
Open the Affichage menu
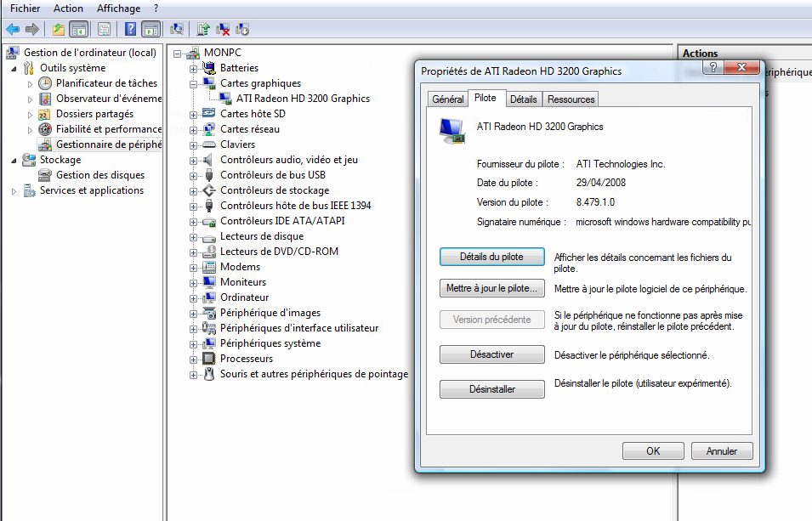118,8
